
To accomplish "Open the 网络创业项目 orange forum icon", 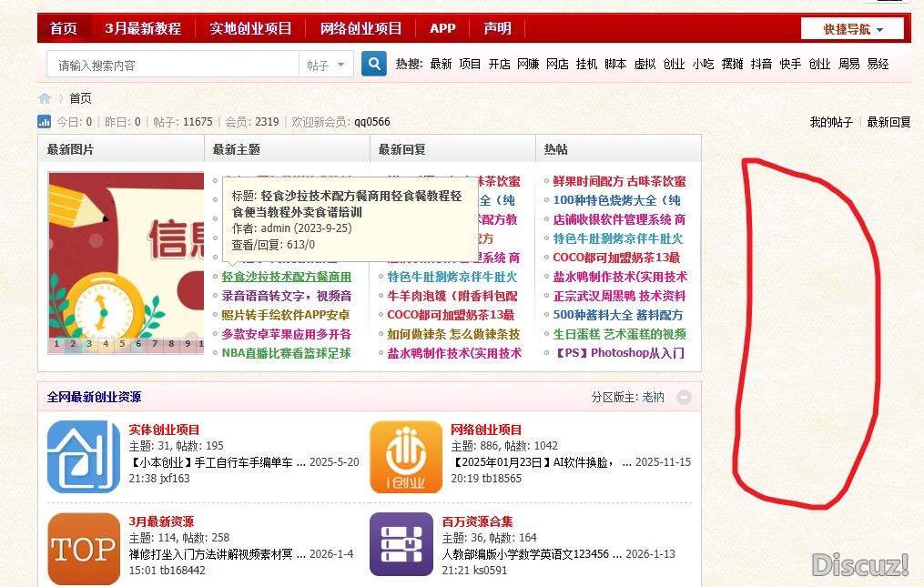I will [x=405, y=457].
